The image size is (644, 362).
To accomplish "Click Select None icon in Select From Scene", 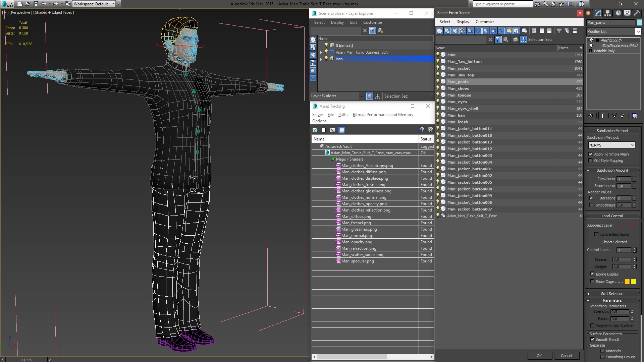I will click(542, 31).
